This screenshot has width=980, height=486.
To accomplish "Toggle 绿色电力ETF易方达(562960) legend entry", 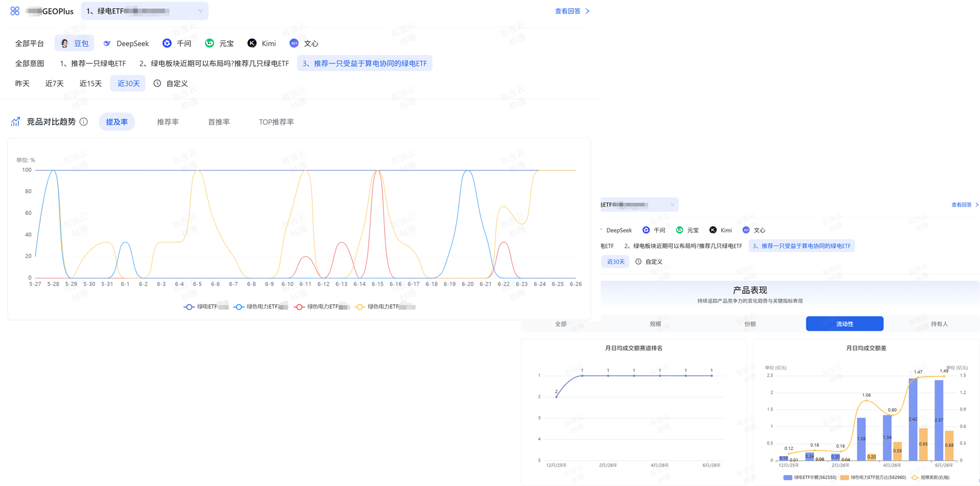I will coord(872,477).
